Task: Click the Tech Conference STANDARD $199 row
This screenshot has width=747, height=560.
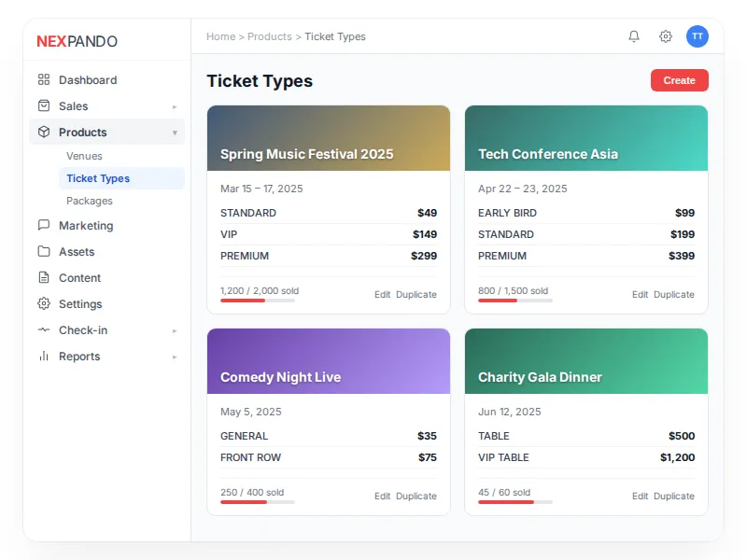Action: 586,234
